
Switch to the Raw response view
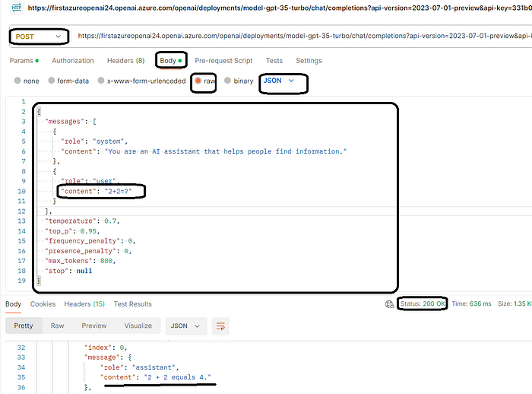[57, 326]
